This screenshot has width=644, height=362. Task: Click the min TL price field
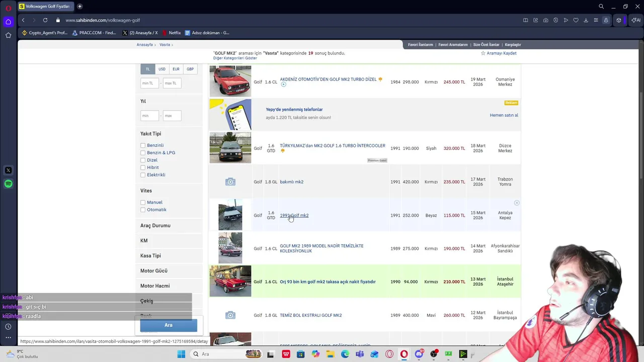(x=149, y=83)
